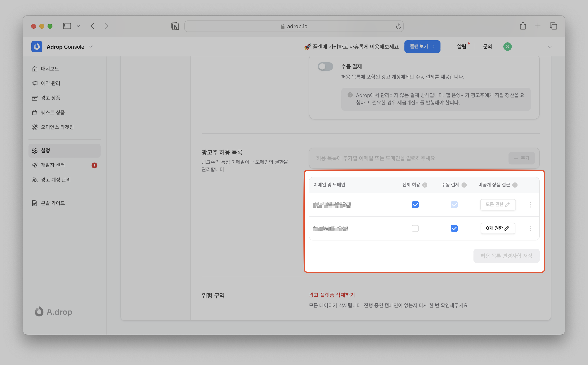Go to 오디언스 타겟팅 menu
The image size is (588, 365).
tap(57, 127)
